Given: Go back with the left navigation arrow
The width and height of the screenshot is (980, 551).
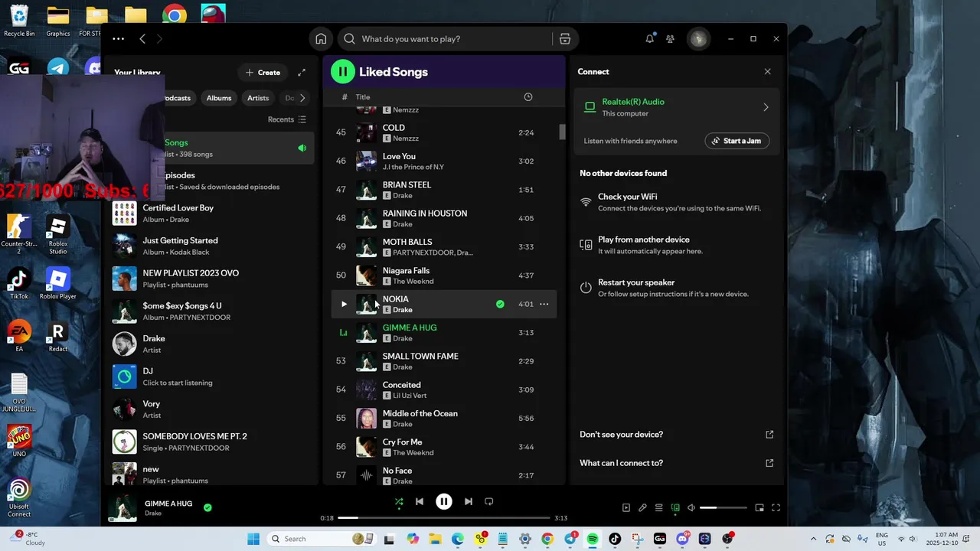Looking at the screenshot, I should [x=142, y=39].
